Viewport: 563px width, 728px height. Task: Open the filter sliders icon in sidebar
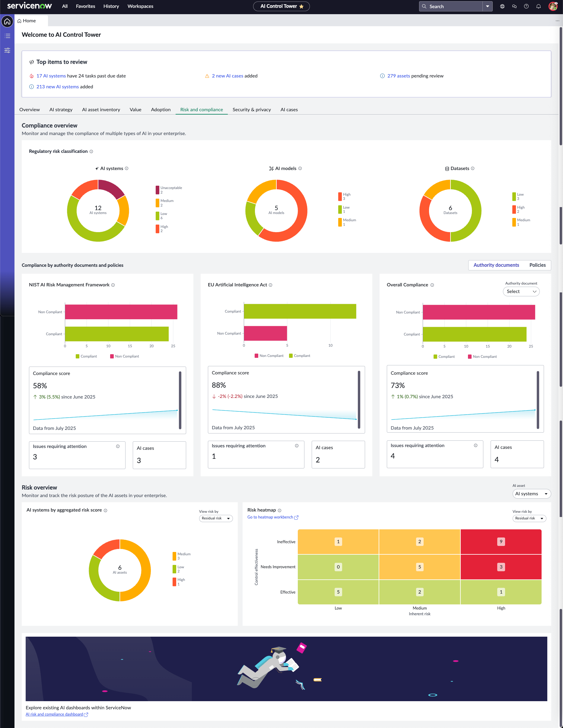tap(7, 50)
